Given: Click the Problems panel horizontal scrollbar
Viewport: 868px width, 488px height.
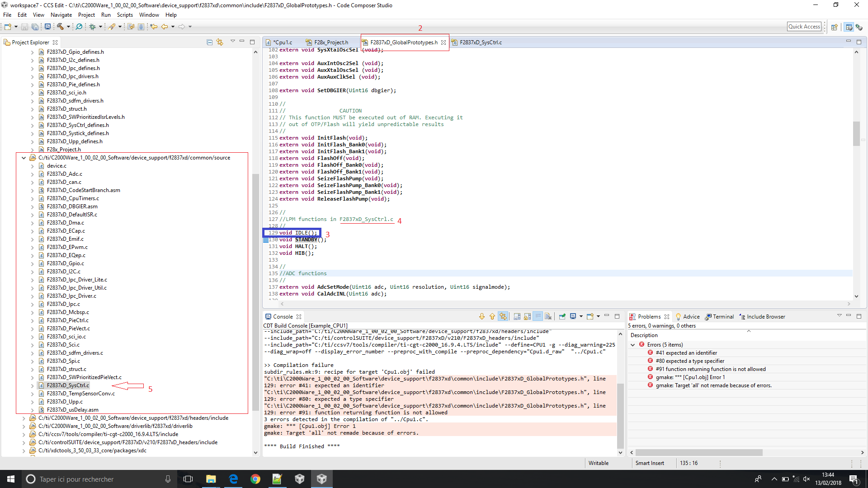Looking at the screenshot, I should point(698,452).
